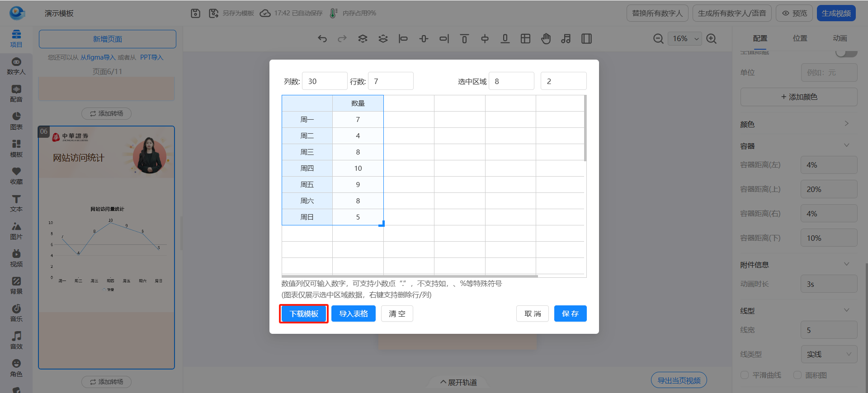Click the zoom in magnifier icon
Viewport: 868px width, 393px height.
[x=711, y=39]
